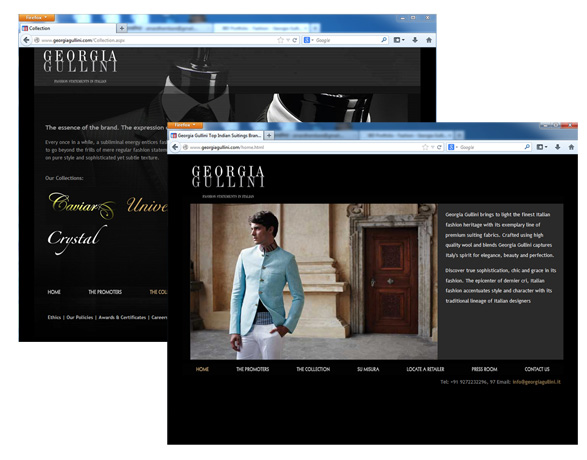Screen dimensions: 587x460
Task: Open the Careers footer link
Action: click(x=159, y=317)
